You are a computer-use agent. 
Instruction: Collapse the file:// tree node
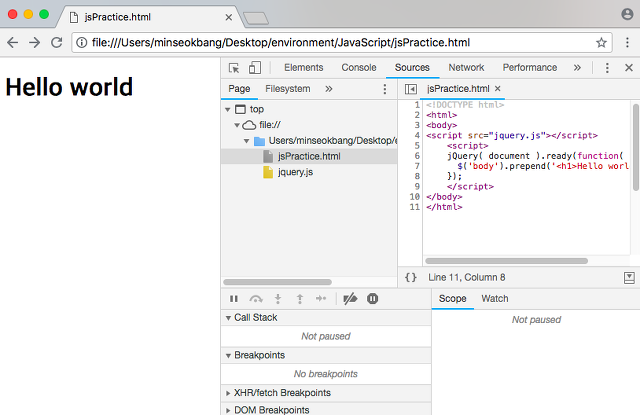[237, 125]
